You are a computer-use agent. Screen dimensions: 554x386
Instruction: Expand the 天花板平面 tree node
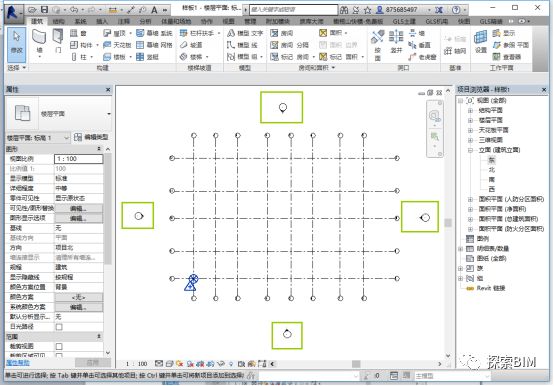tap(470, 130)
